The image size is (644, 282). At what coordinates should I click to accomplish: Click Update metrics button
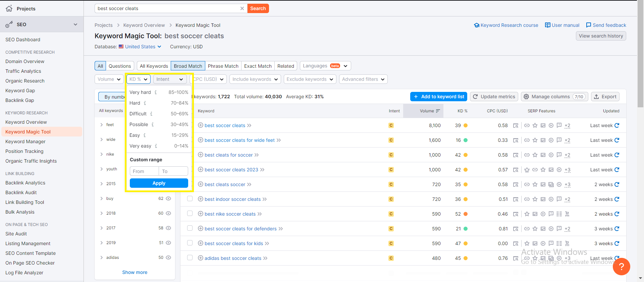(494, 97)
